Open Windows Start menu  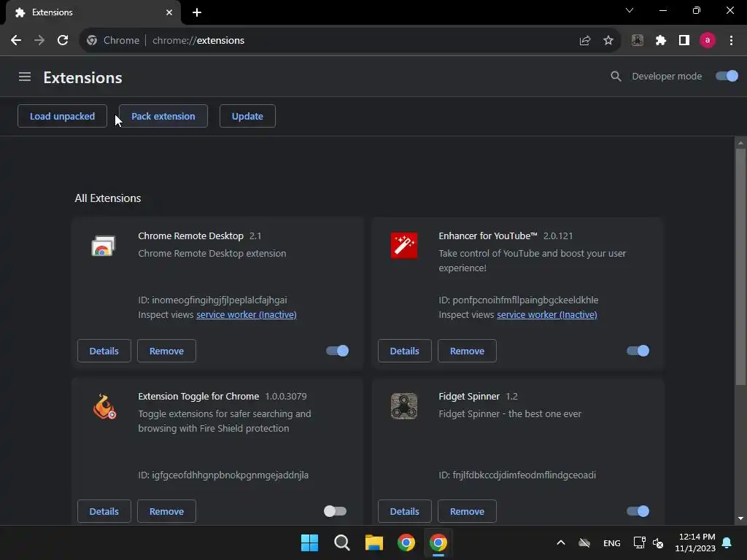coord(309,542)
